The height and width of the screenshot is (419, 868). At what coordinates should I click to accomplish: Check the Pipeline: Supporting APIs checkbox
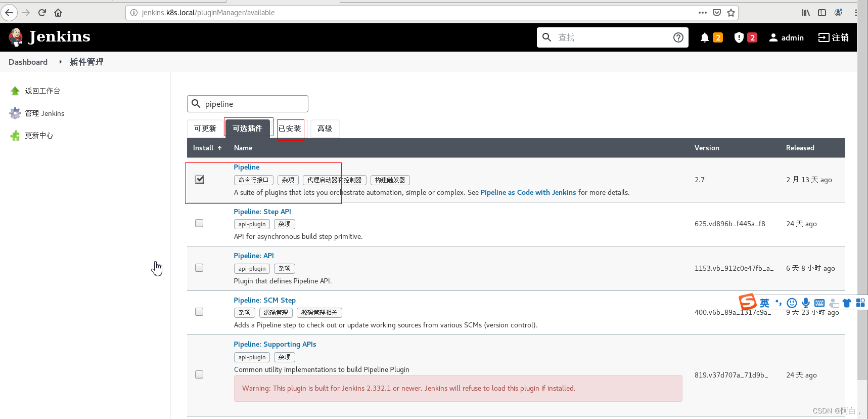pos(199,374)
